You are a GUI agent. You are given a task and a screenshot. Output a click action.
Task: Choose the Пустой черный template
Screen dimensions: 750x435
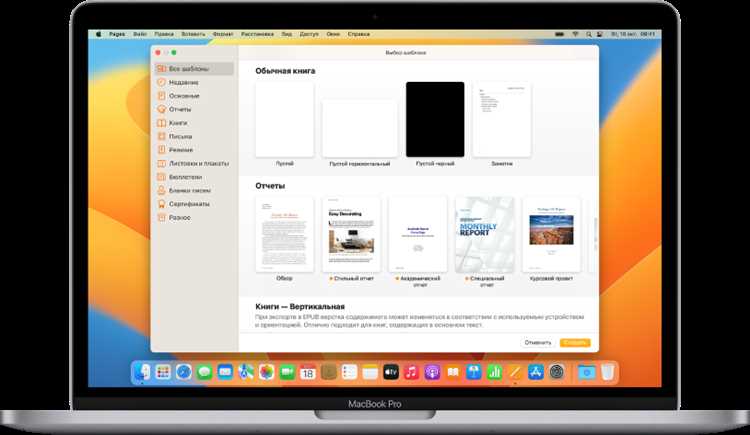click(x=435, y=119)
